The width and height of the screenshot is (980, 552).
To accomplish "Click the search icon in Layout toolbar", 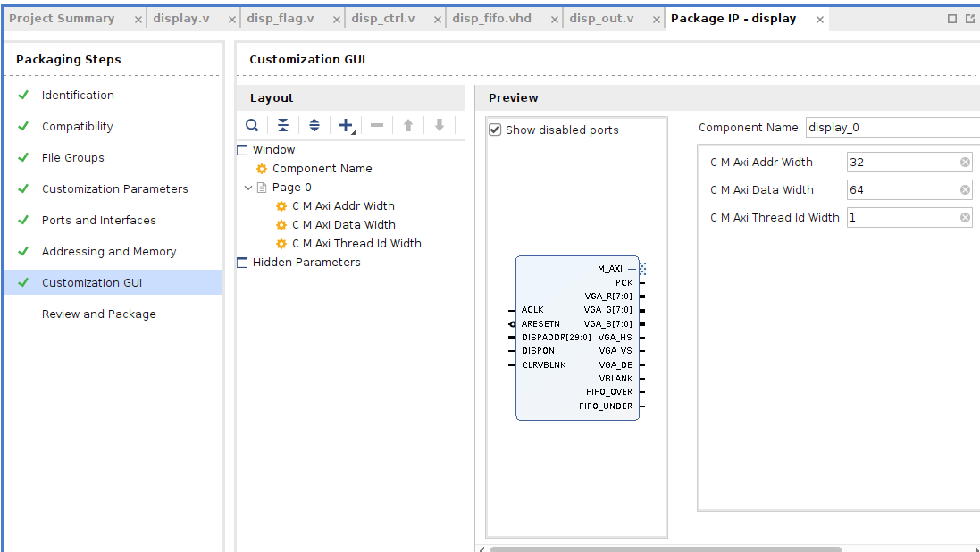I will pos(252,126).
